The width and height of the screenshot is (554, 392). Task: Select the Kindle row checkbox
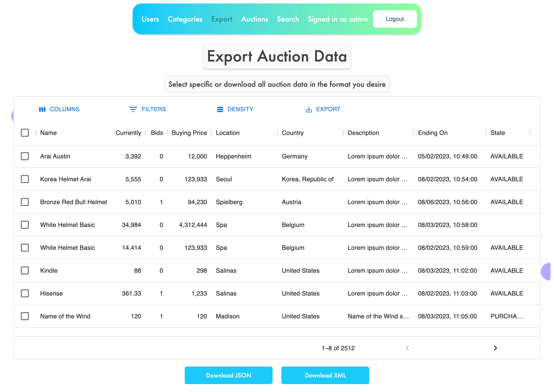25,270
